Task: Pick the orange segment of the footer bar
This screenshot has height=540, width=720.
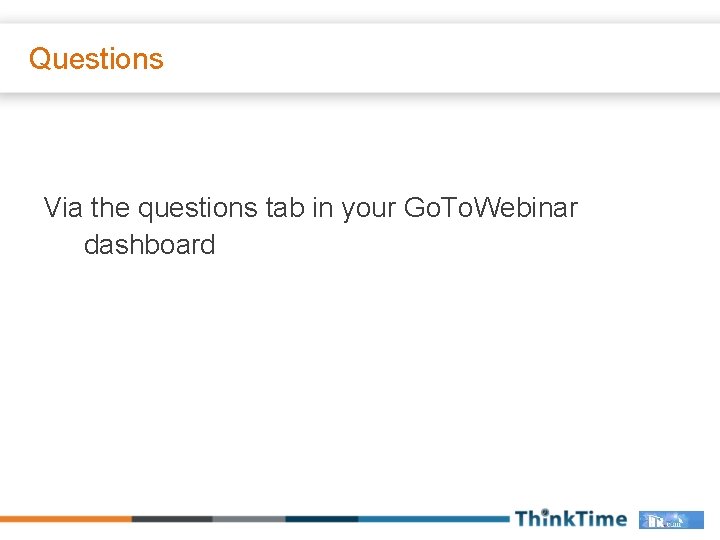Action: 65,519
